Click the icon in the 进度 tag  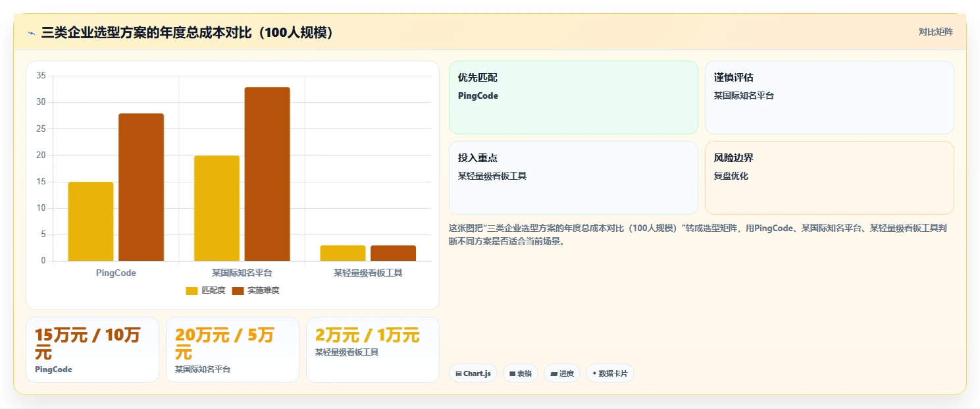(554, 373)
